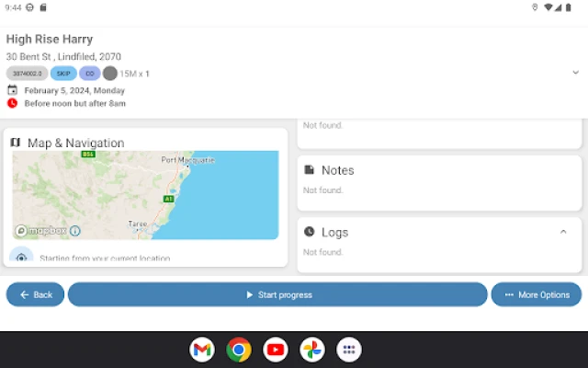Click the grey circle before 15M x 1
Viewport: 588px width, 368px height.
pos(110,74)
